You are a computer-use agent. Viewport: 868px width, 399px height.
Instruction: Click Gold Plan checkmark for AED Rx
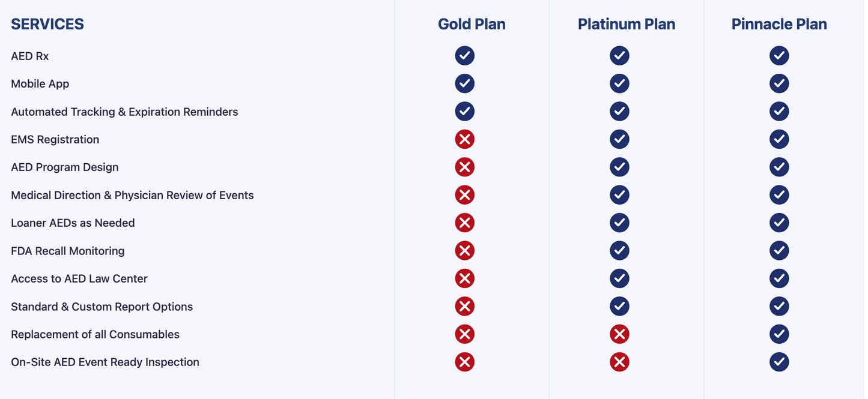pyautogui.click(x=464, y=56)
